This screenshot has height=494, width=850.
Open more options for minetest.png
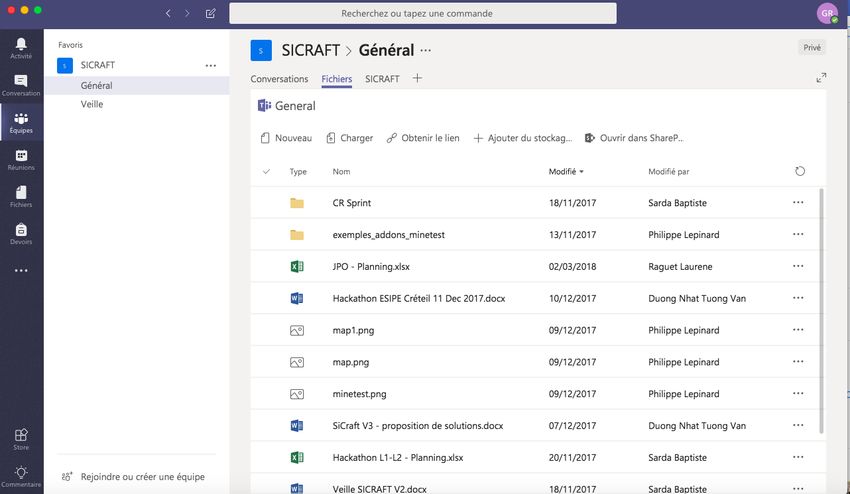(798, 393)
